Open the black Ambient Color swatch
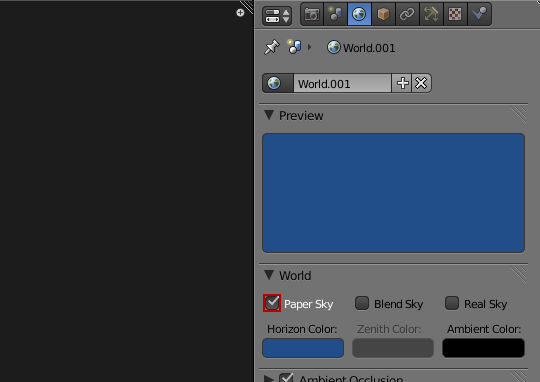Screen dimensions: 540x382 tap(484, 348)
